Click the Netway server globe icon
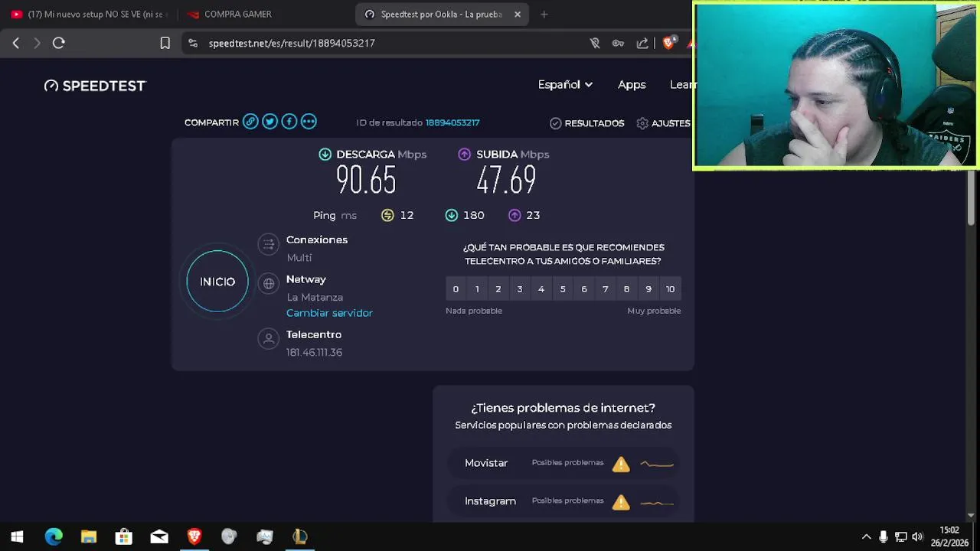Viewport: 980px width, 551px height. tap(268, 284)
